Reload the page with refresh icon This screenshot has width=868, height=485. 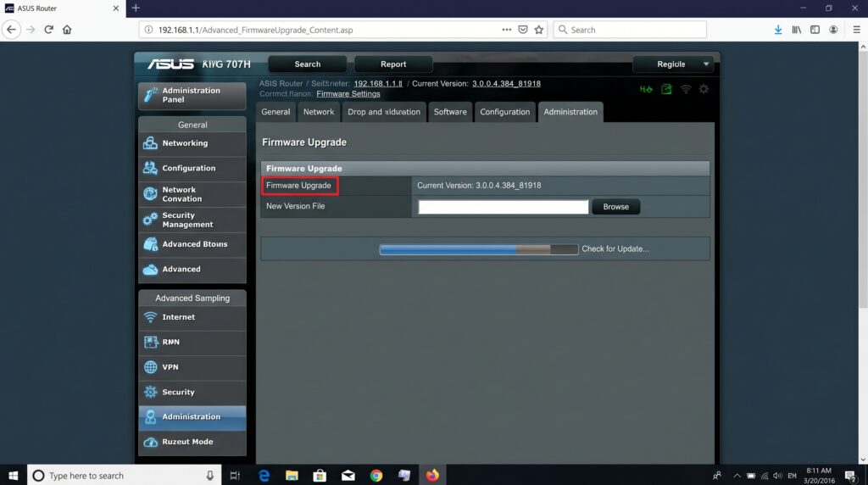tap(48, 30)
